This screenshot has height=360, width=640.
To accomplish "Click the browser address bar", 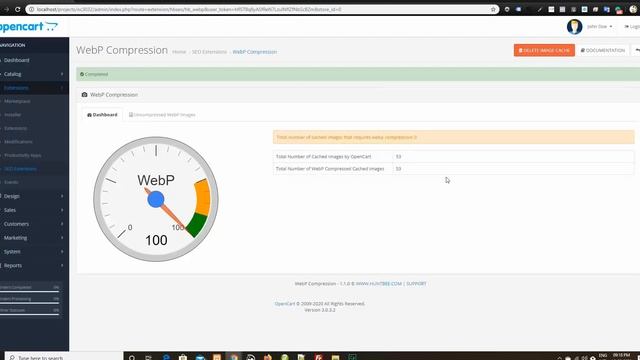I will tap(261, 9).
